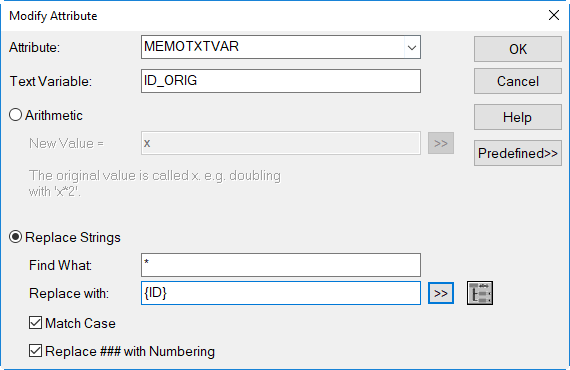Click the Cancel button
This screenshot has width=570, height=370.
pyautogui.click(x=518, y=81)
